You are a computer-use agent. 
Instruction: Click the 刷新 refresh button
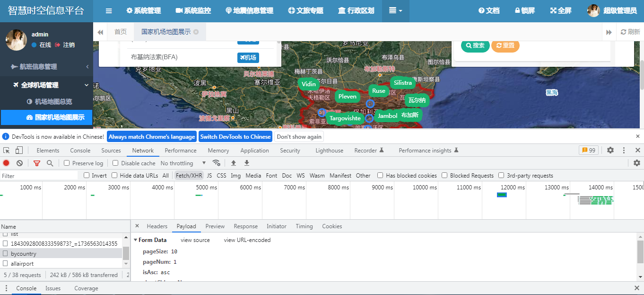coord(630,32)
